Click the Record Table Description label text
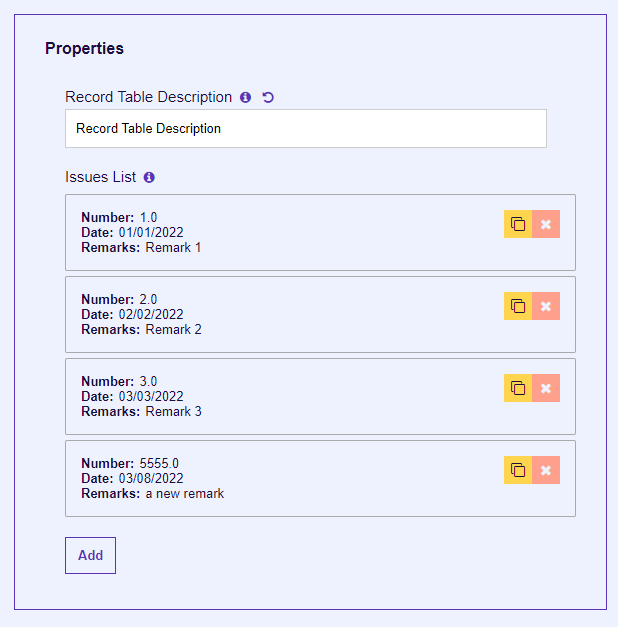Screen dimensions: 618x627 148,97
